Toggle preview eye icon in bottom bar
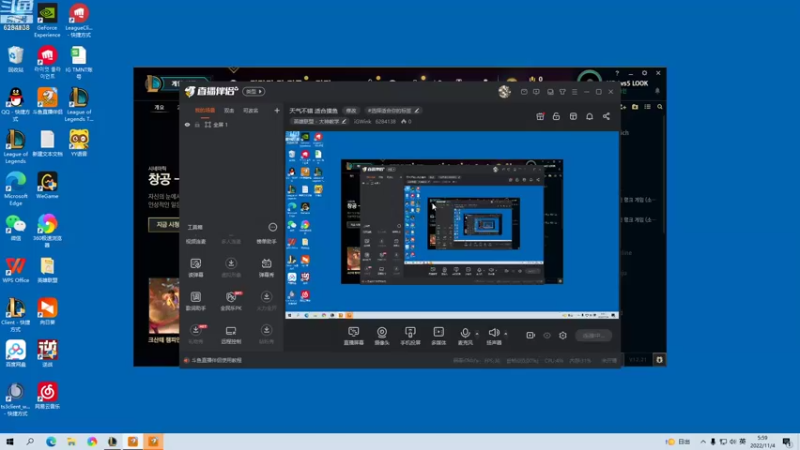Viewport: 800px width, 450px height. (547, 335)
